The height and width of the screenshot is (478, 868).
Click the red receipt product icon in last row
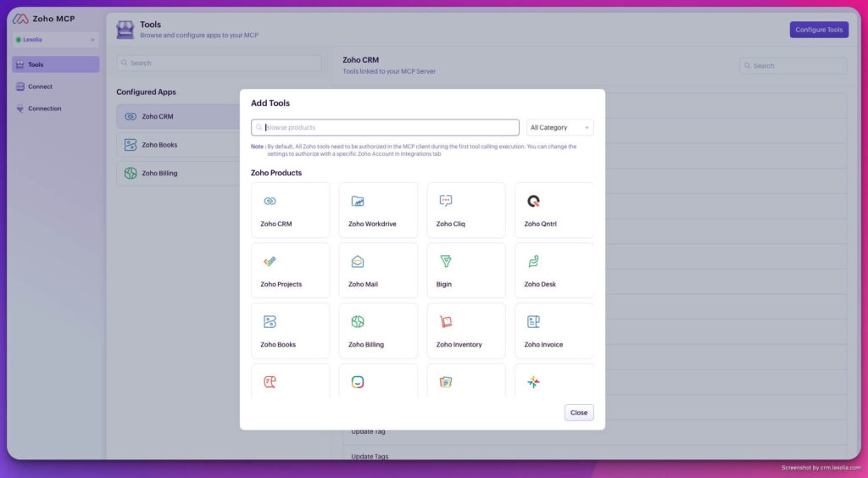270,381
